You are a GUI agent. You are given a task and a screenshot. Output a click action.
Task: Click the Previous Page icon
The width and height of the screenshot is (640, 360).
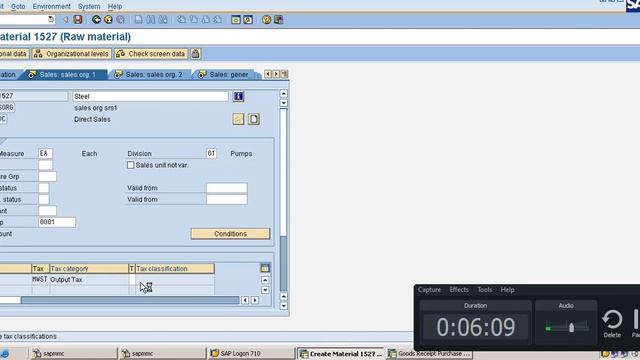click(194, 20)
